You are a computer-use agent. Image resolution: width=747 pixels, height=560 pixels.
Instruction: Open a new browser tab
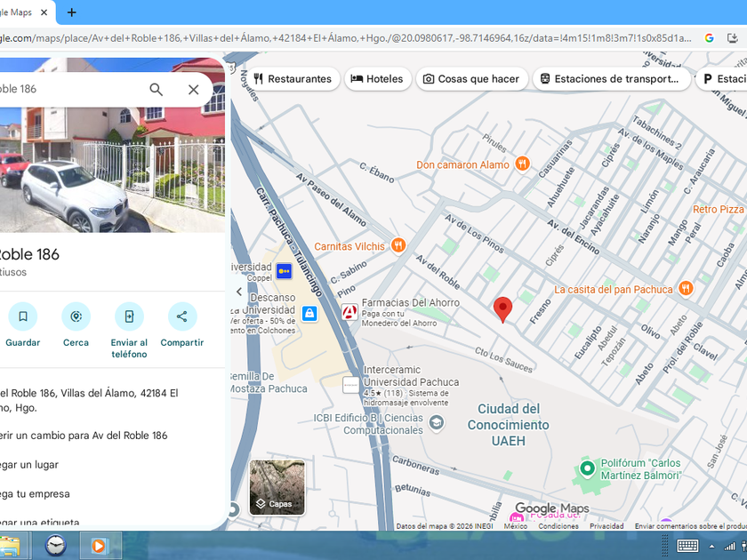pyautogui.click(x=71, y=12)
